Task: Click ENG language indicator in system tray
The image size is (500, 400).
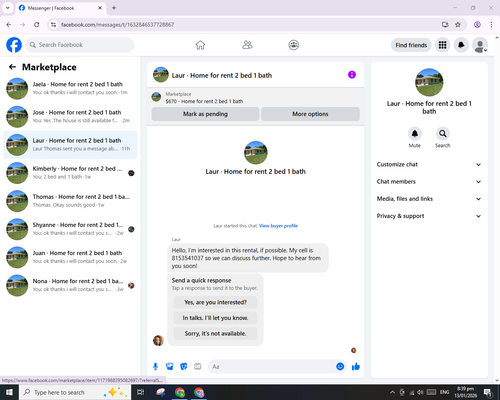Action: point(444,392)
